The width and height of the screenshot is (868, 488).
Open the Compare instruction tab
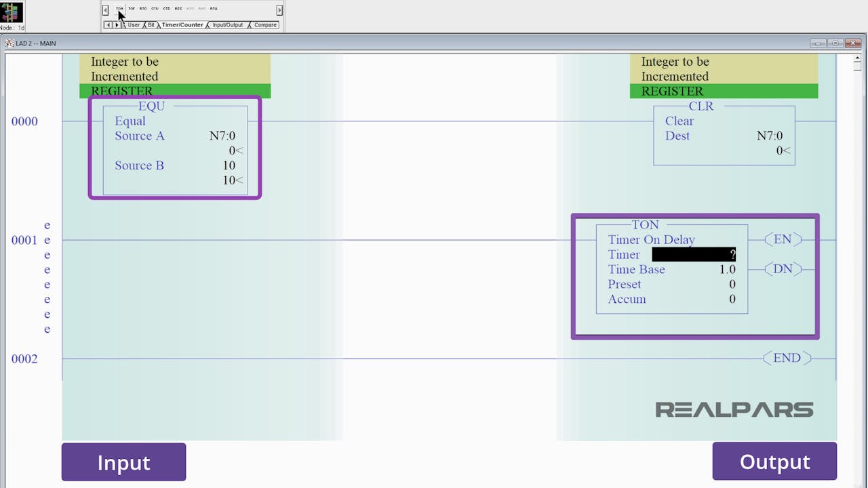click(x=265, y=25)
